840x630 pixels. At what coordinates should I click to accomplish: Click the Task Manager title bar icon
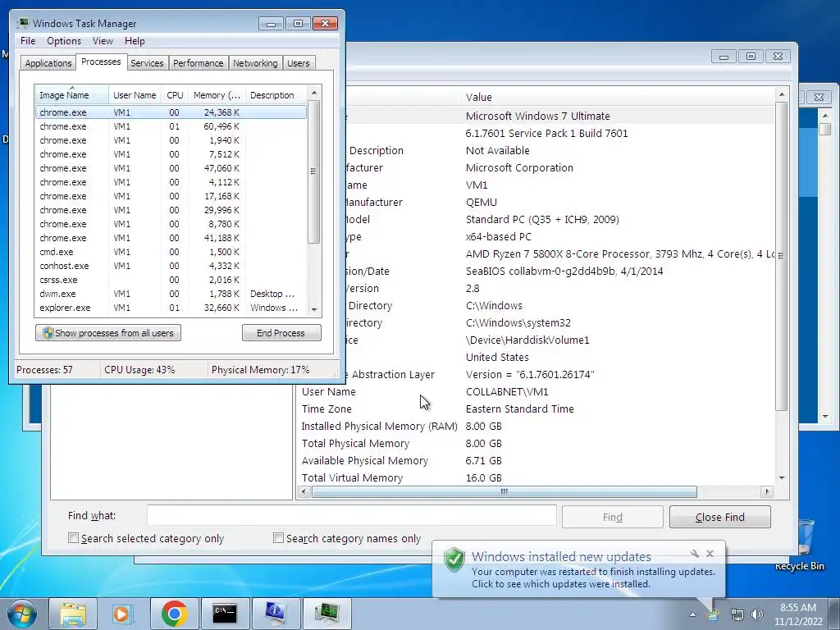pyautogui.click(x=22, y=23)
